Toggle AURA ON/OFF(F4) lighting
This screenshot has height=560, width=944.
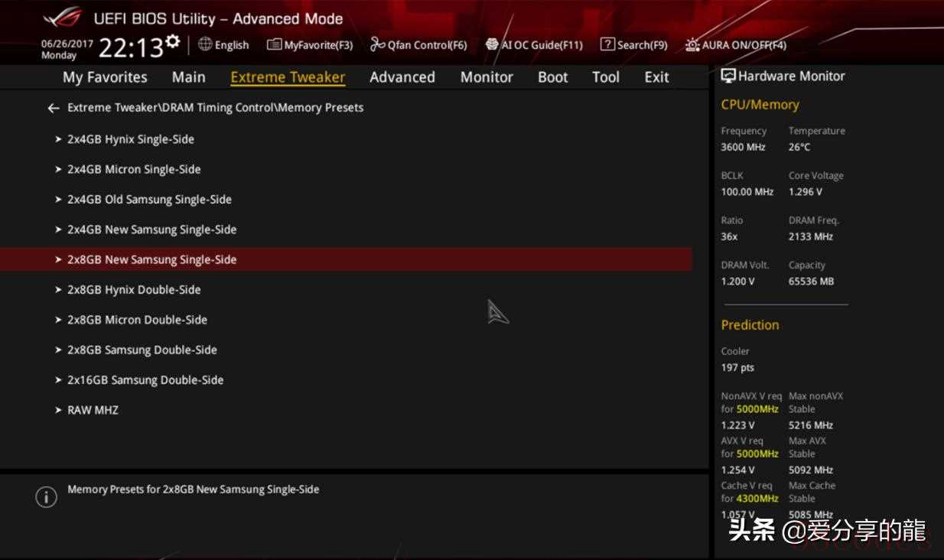click(x=735, y=44)
